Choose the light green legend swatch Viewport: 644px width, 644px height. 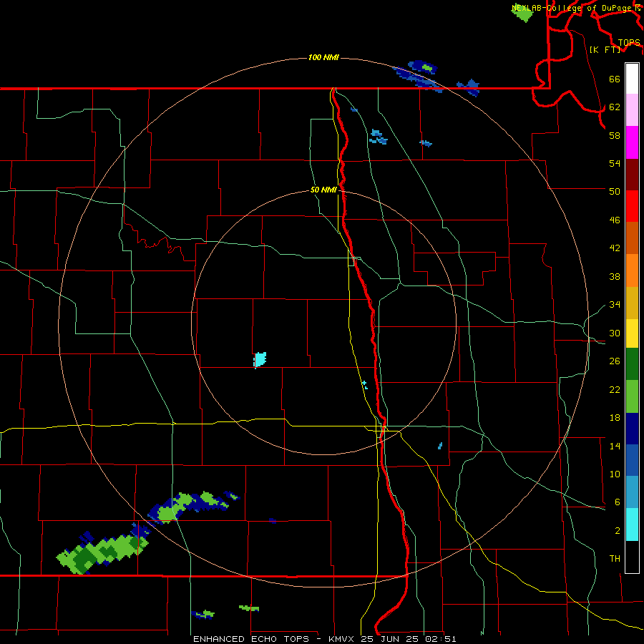(x=632, y=396)
